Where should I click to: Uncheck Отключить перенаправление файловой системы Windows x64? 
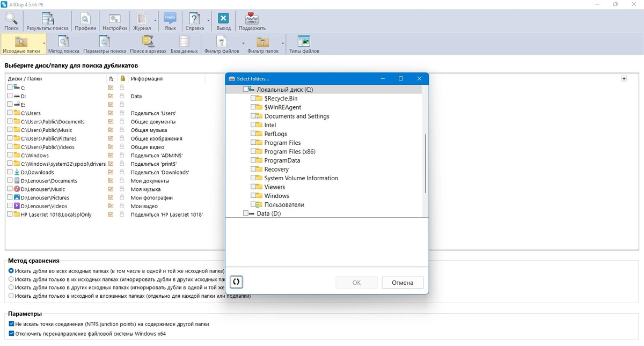[11, 334]
